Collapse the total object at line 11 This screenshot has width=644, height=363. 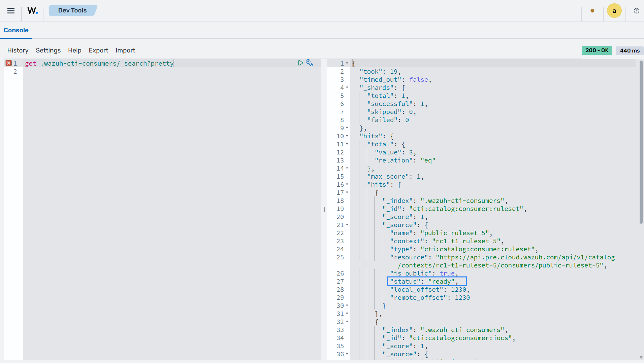click(x=347, y=144)
